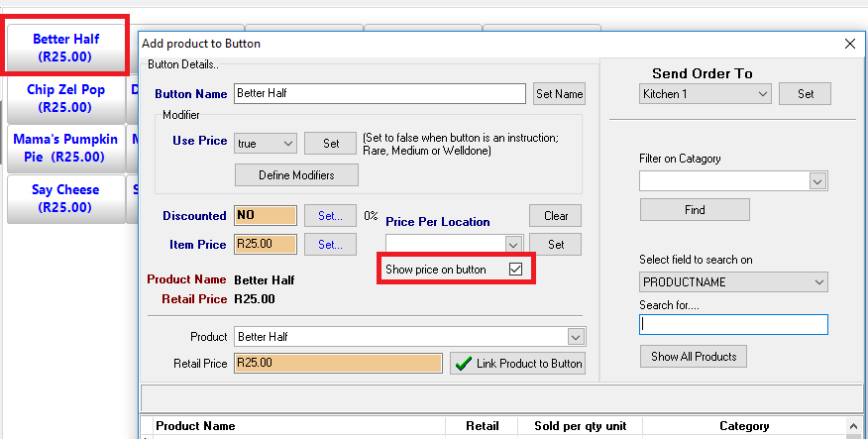Click the Search for text box
This screenshot has width=868, height=439.
tap(733, 325)
